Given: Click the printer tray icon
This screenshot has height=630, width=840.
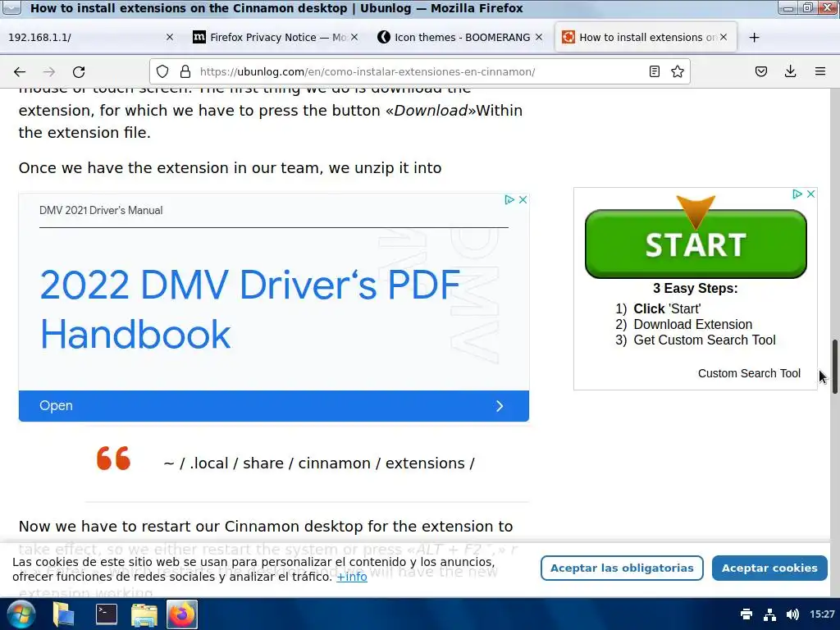Looking at the screenshot, I should tap(746, 614).
